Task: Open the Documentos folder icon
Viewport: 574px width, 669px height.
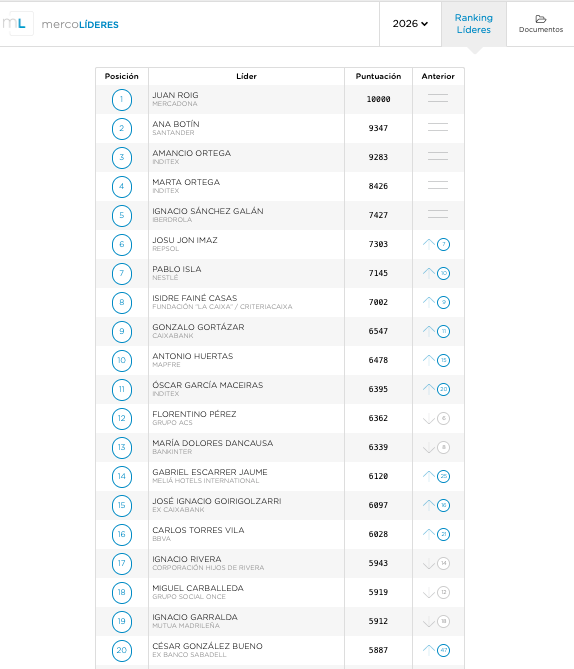Action: pyautogui.click(x=541, y=19)
